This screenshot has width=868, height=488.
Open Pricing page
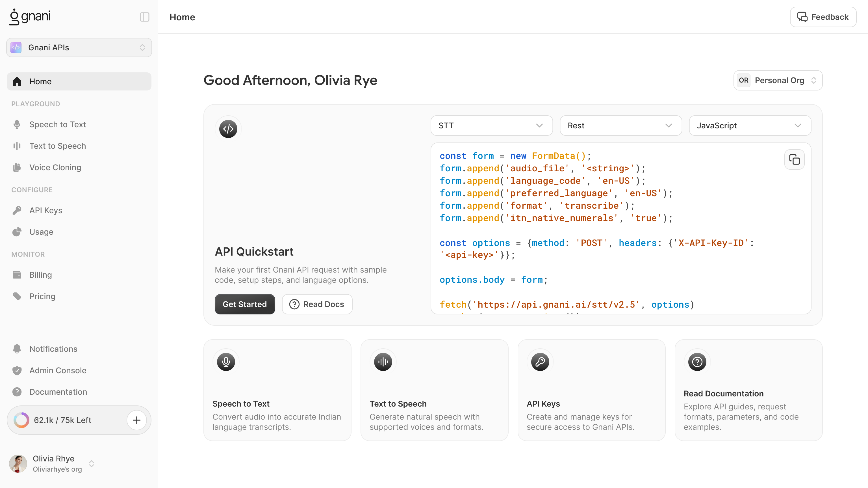79,296
